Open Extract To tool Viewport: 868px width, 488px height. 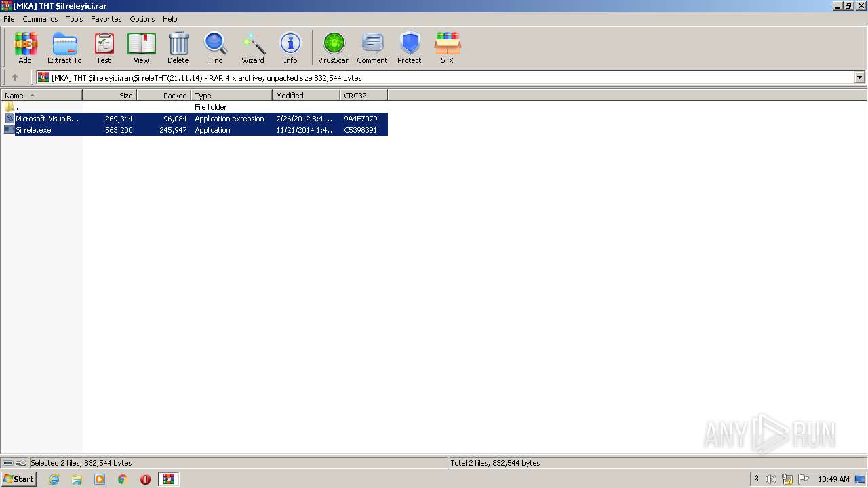pos(64,47)
